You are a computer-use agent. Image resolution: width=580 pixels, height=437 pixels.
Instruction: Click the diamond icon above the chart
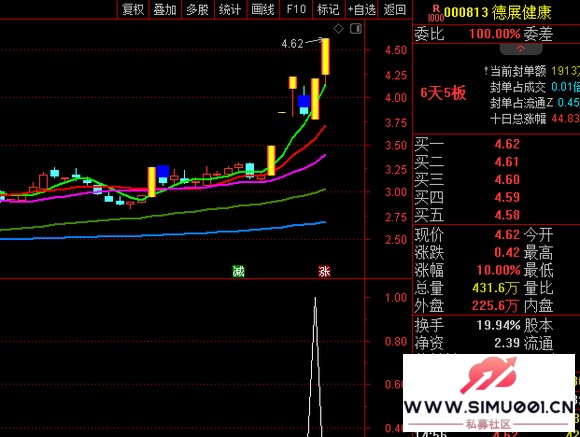point(338,28)
